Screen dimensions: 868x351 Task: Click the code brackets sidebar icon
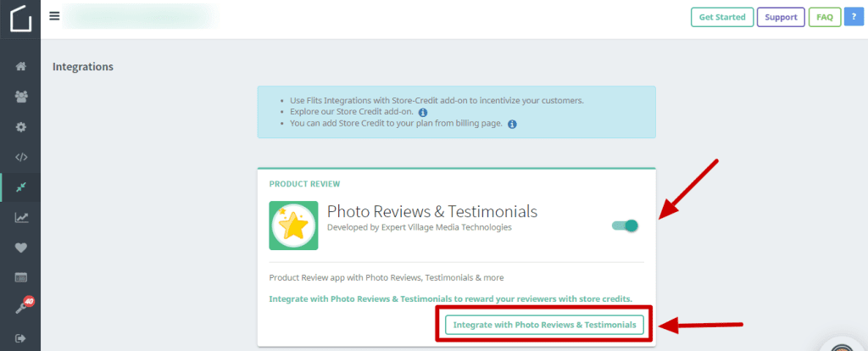20,157
